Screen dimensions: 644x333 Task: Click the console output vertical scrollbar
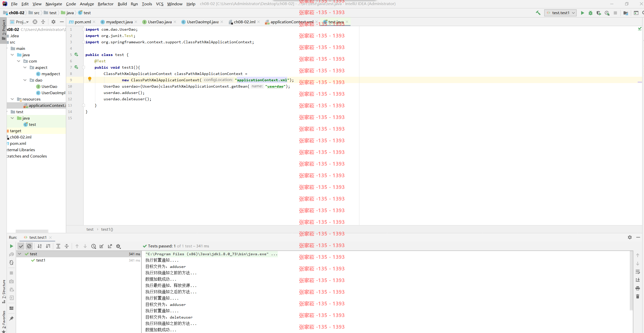(x=631, y=281)
